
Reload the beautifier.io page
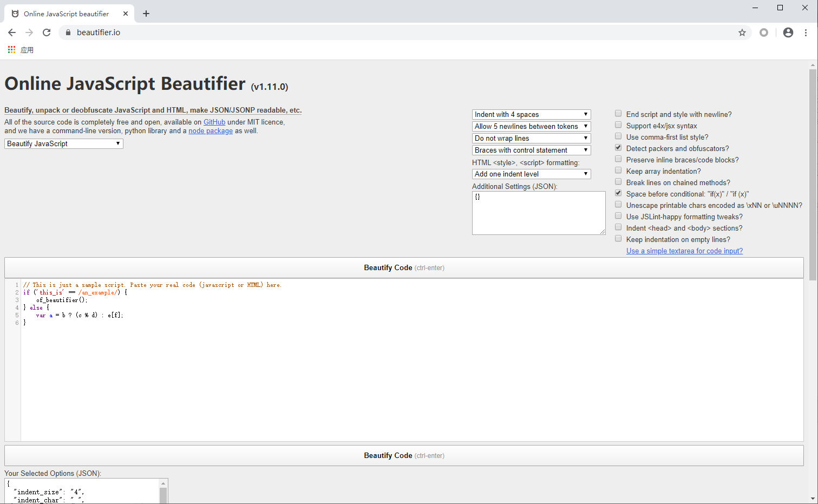pyautogui.click(x=47, y=32)
